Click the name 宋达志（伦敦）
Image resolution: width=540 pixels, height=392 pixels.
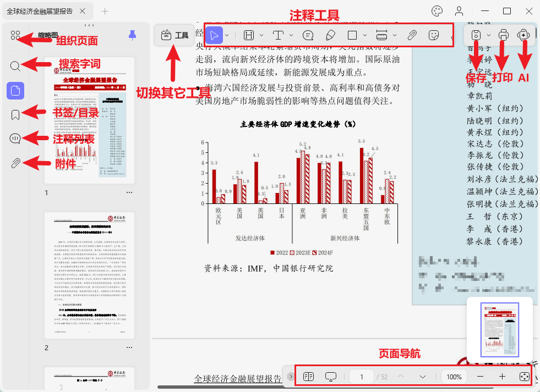coord(495,143)
